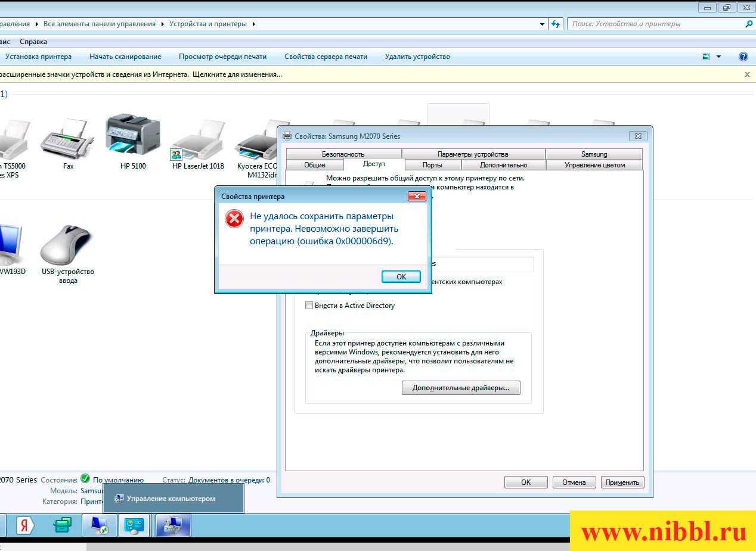Click Начать сканирование in the toolbar
The image size is (756, 551).
[x=125, y=57]
